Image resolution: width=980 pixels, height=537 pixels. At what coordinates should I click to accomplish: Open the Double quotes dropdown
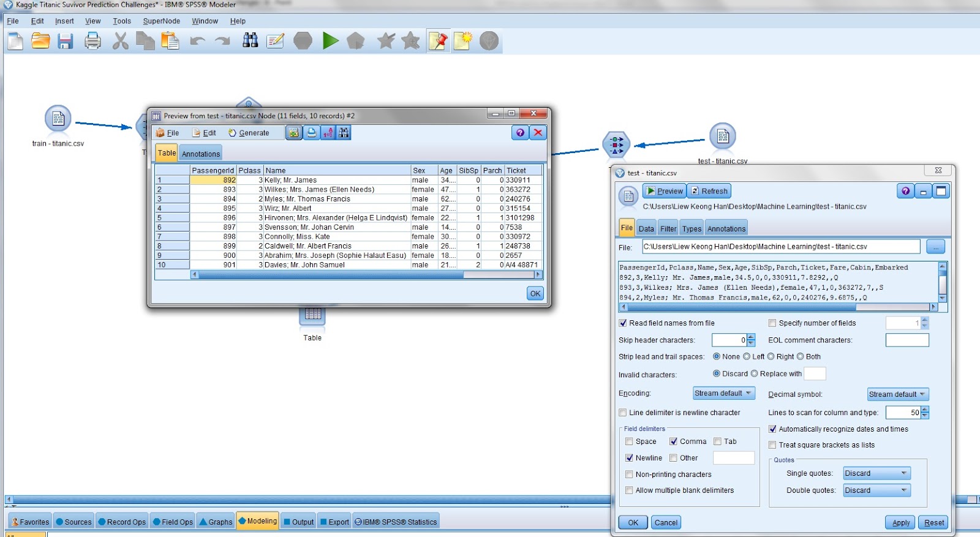876,490
